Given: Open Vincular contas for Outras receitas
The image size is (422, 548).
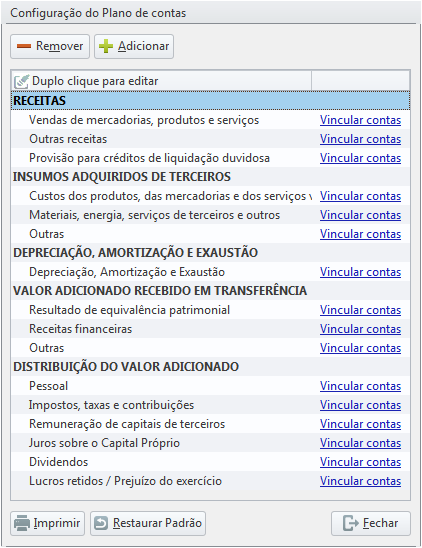Looking at the screenshot, I should 360,139.
